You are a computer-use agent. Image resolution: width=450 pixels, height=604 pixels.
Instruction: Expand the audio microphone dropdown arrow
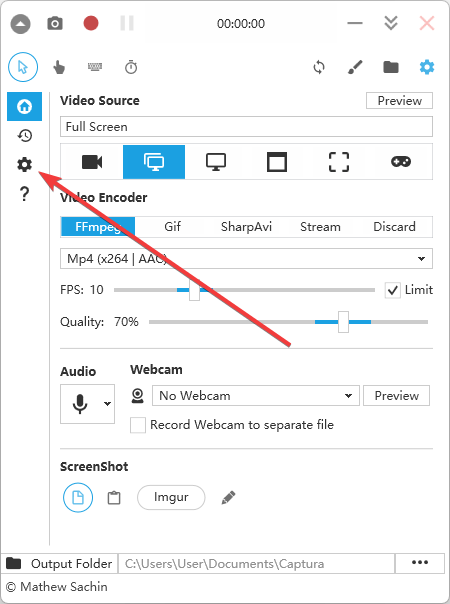107,404
